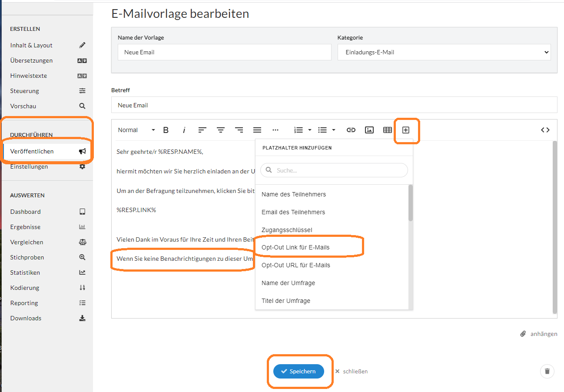Screen dimensions: 564x392
Task: Open the placeholder panel via the plus icon
Action: 407,130
